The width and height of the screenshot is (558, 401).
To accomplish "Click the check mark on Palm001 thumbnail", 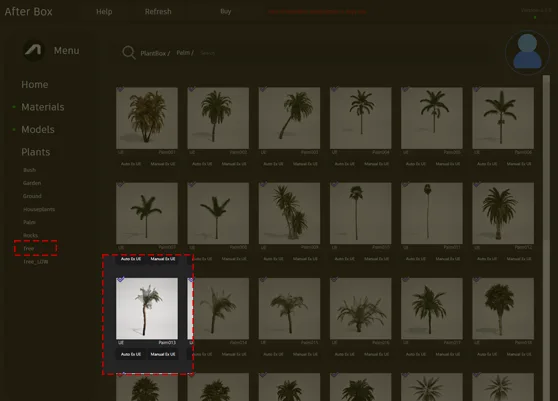I will click(120, 89).
